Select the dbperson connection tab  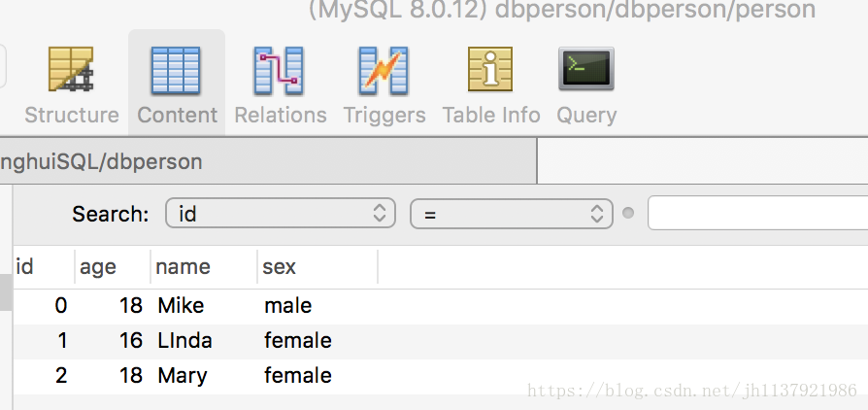tap(268, 162)
